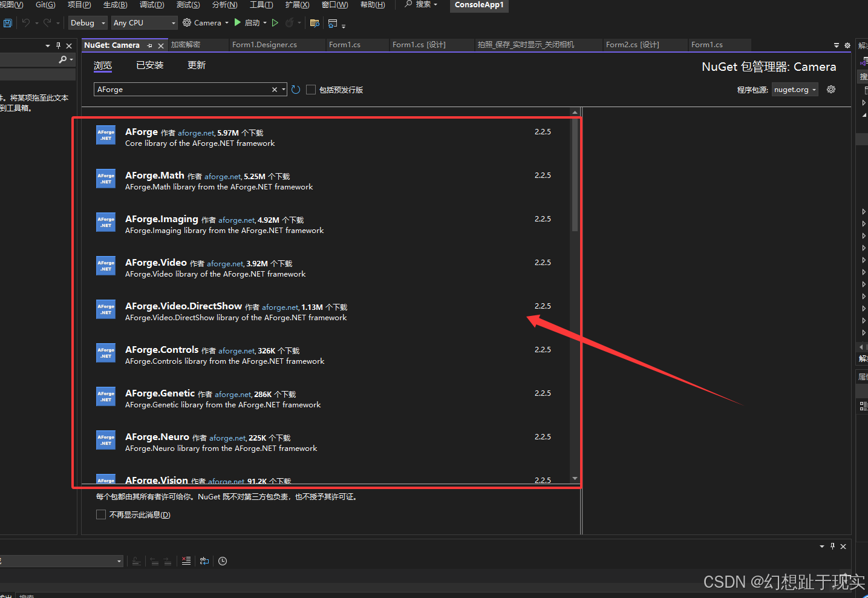Viewport: 868px width, 598px height.
Task: Refresh the NuGet search results
Action: 296,90
